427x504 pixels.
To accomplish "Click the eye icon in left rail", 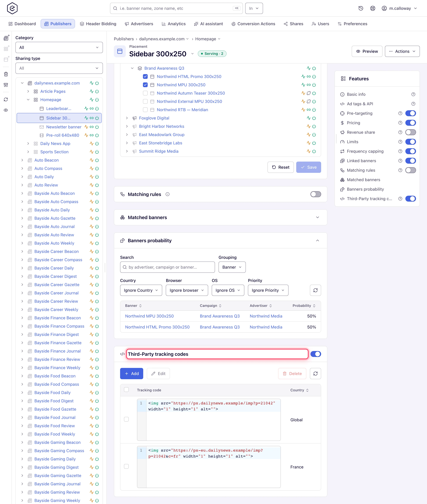I will pos(6,110).
